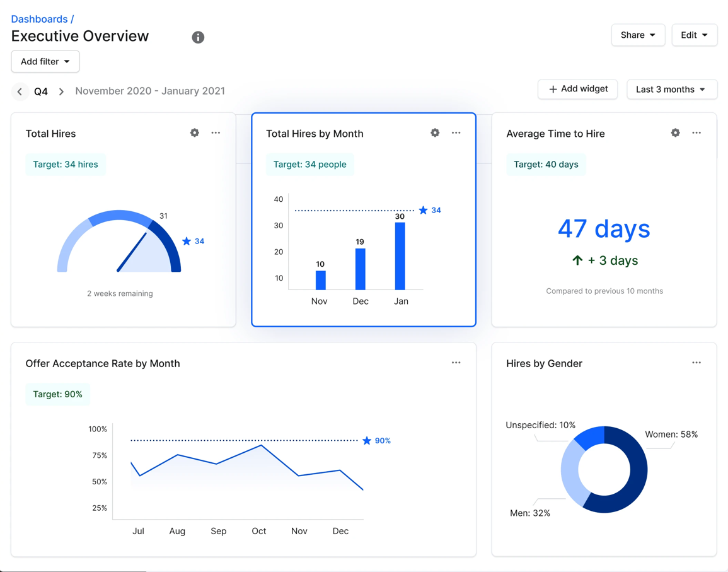Click the Men: 32% label

pos(529,513)
